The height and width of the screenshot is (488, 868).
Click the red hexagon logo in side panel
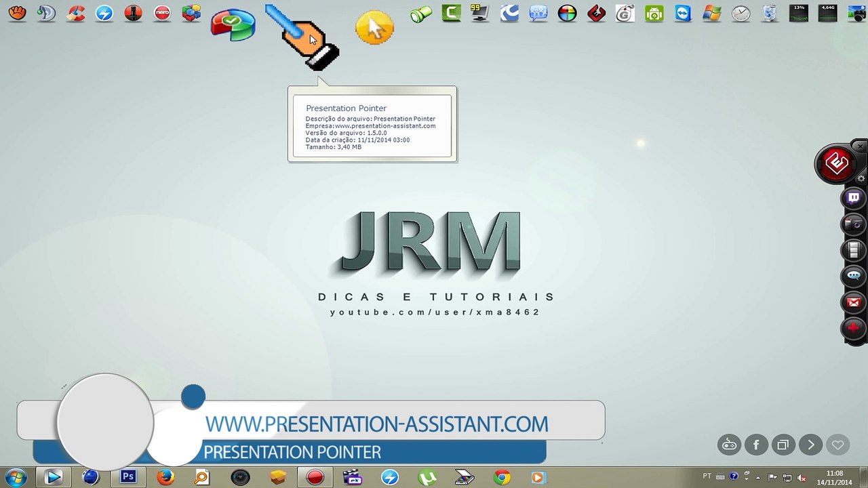[837, 163]
